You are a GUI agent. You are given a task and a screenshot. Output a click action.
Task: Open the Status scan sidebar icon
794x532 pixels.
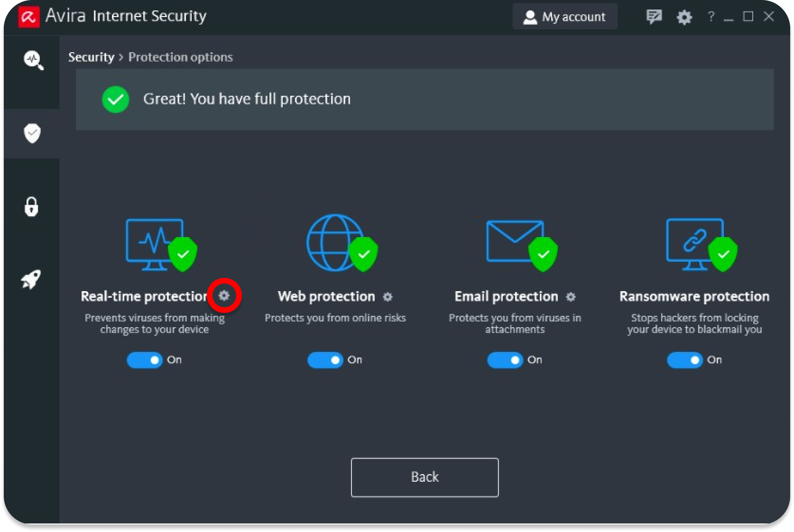pos(33,60)
